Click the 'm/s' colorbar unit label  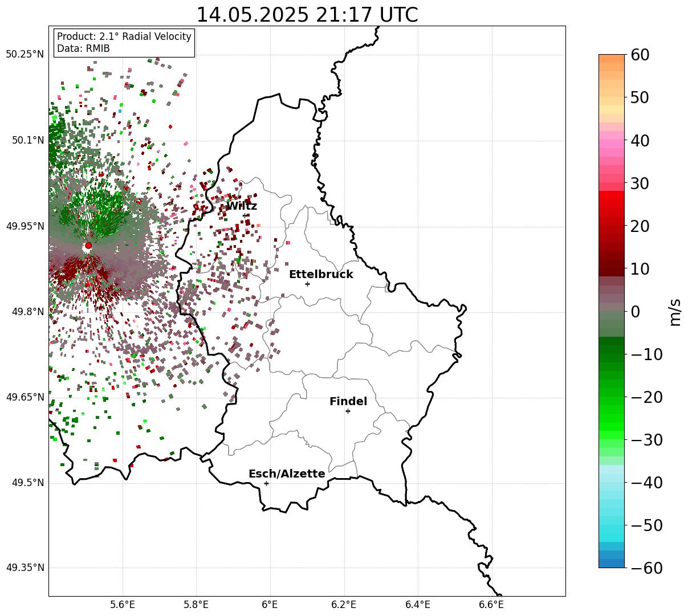pos(675,312)
